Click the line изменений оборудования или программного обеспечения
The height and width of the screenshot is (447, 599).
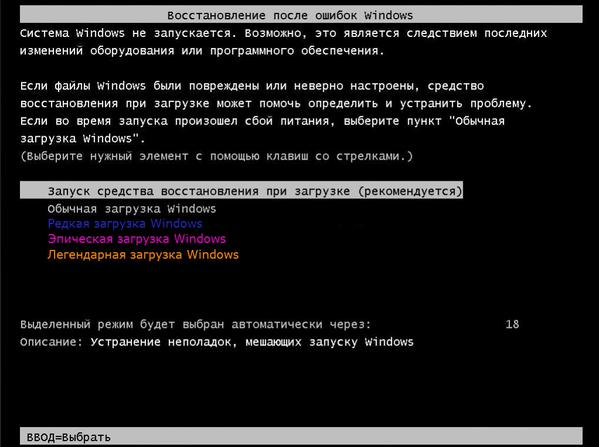pos(202,51)
